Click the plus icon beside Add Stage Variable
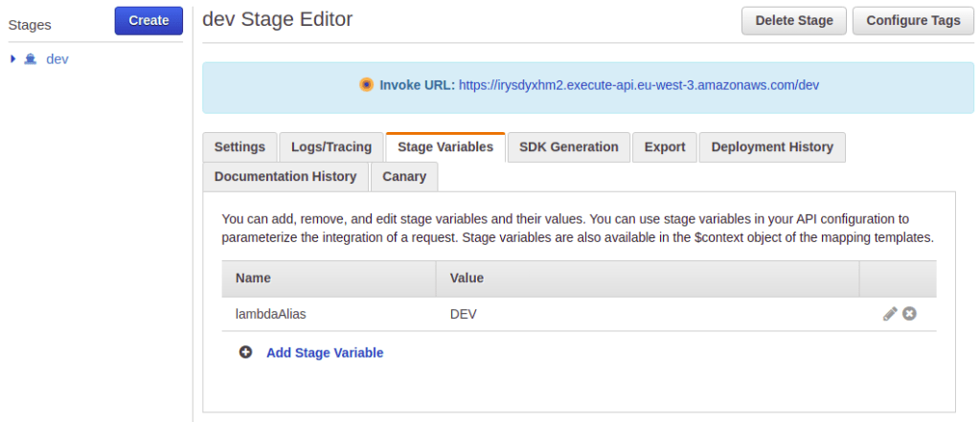 click(x=245, y=352)
